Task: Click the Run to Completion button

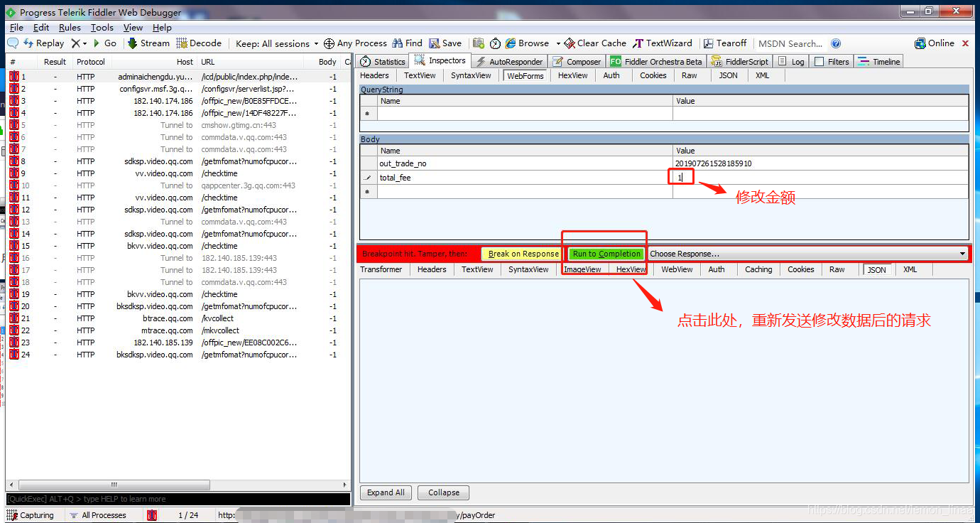Action: pos(606,254)
